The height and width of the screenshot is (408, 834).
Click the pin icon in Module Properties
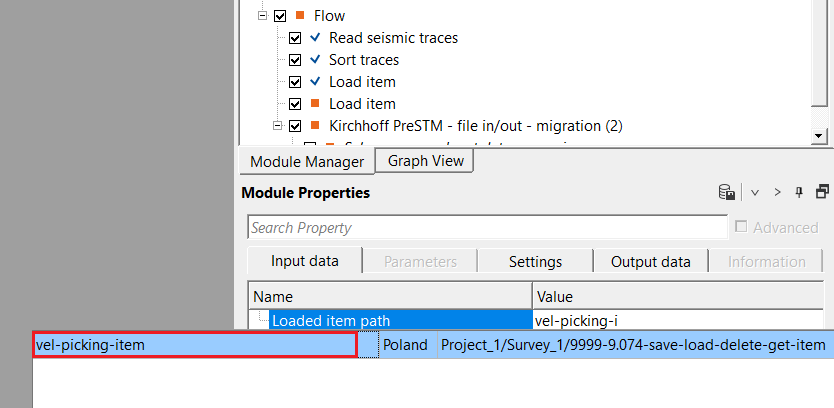(799, 192)
